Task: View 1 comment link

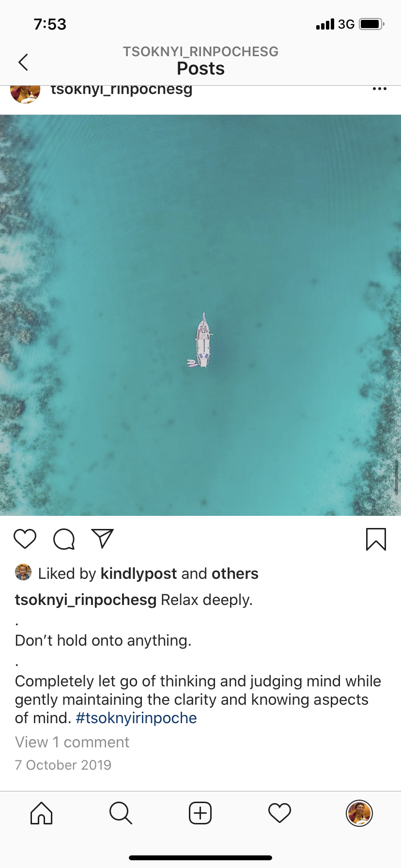Action: point(72,742)
